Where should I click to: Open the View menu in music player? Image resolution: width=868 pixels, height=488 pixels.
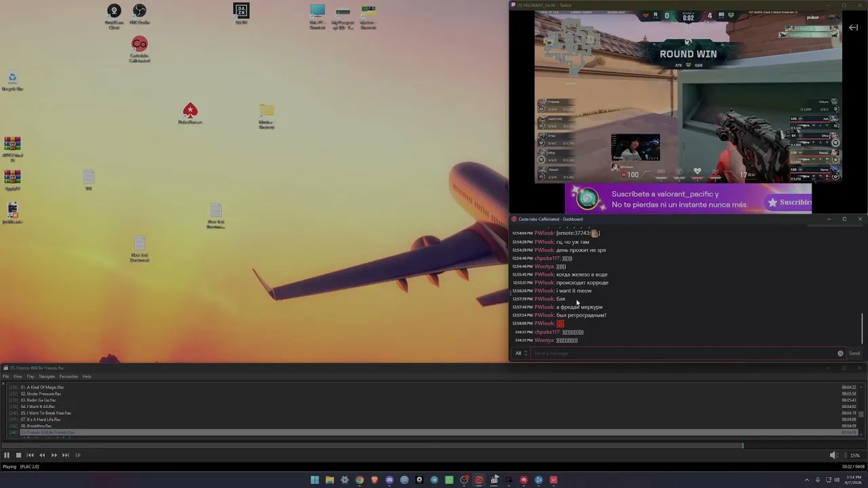(18, 376)
